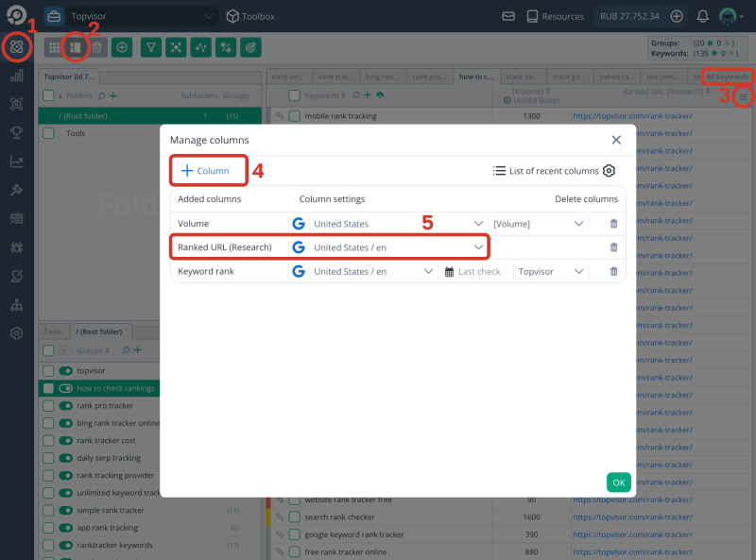Click the trash icon in the Volume row
Image resolution: width=756 pixels, height=560 pixels.
pyautogui.click(x=613, y=224)
